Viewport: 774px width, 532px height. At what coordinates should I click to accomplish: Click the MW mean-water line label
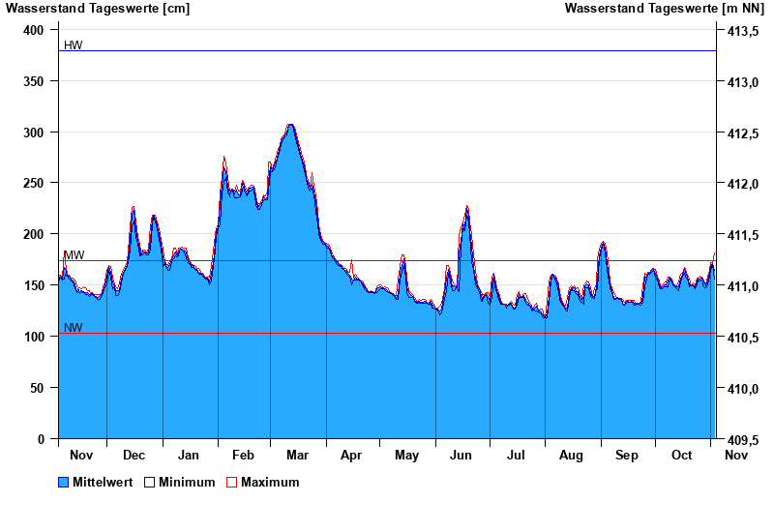pos(74,255)
